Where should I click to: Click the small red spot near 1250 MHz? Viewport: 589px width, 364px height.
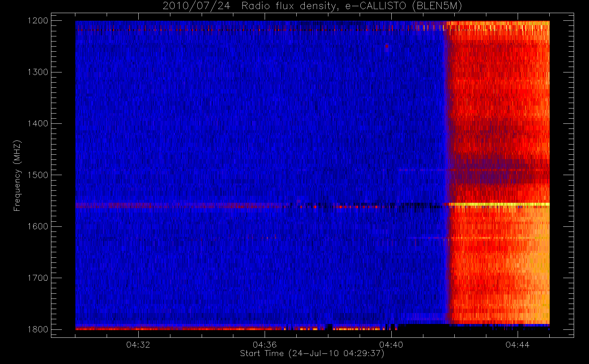click(x=387, y=47)
